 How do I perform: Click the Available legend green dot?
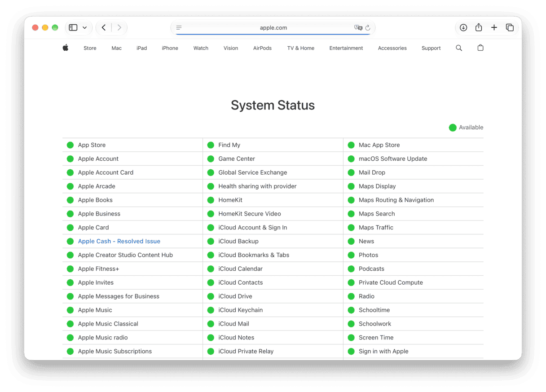453,128
